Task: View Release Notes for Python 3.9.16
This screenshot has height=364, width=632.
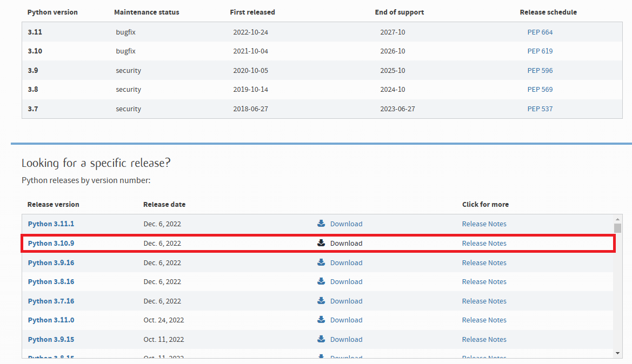Action: click(484, 262)
